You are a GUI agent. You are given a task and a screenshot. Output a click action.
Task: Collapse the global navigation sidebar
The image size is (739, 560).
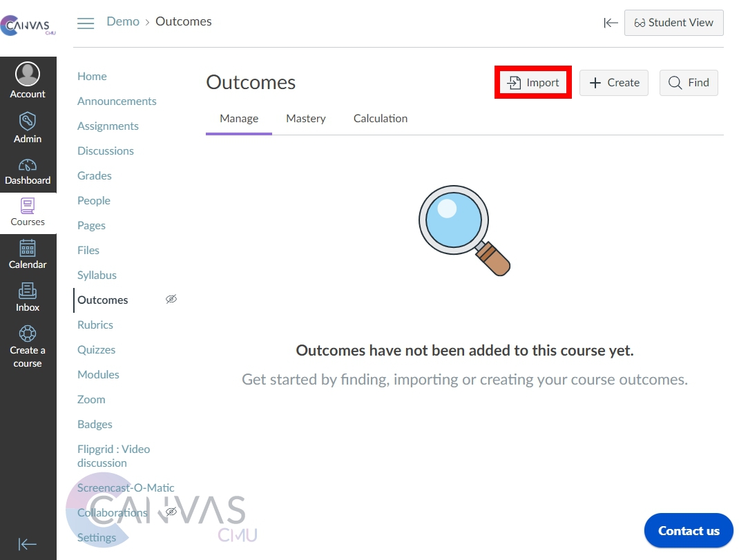(x=28, y=544)
